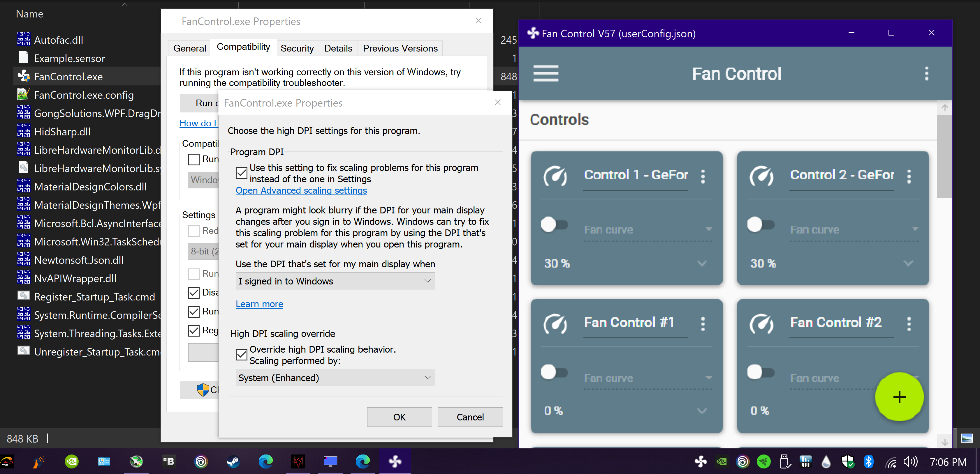
Task: Launch Steam from the taskbar
Action: (233, 461)
